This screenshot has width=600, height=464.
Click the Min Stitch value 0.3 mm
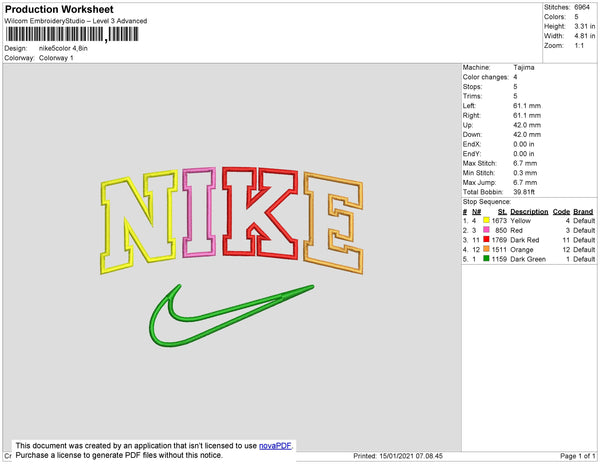[x=525, y=173]
